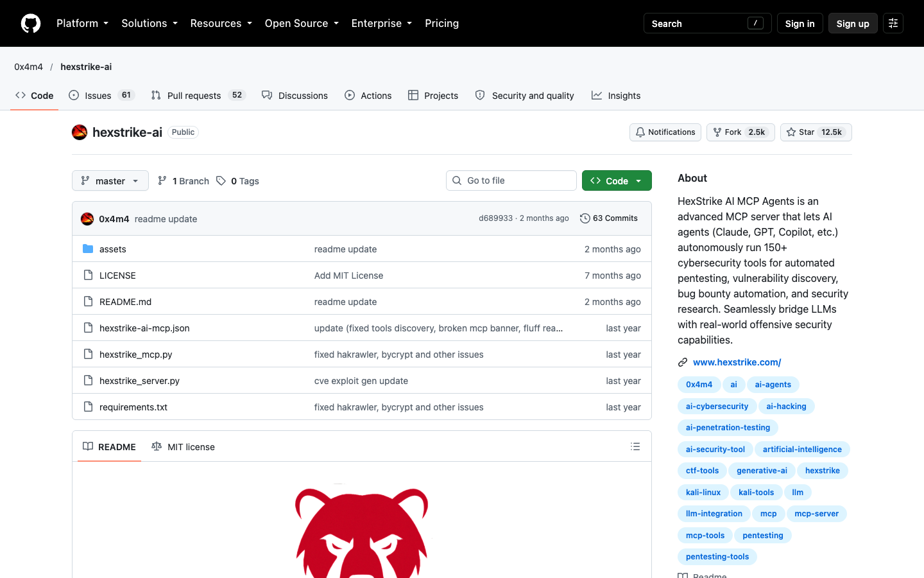Visit www.hexstrike.com website link

tap(737, 362)
